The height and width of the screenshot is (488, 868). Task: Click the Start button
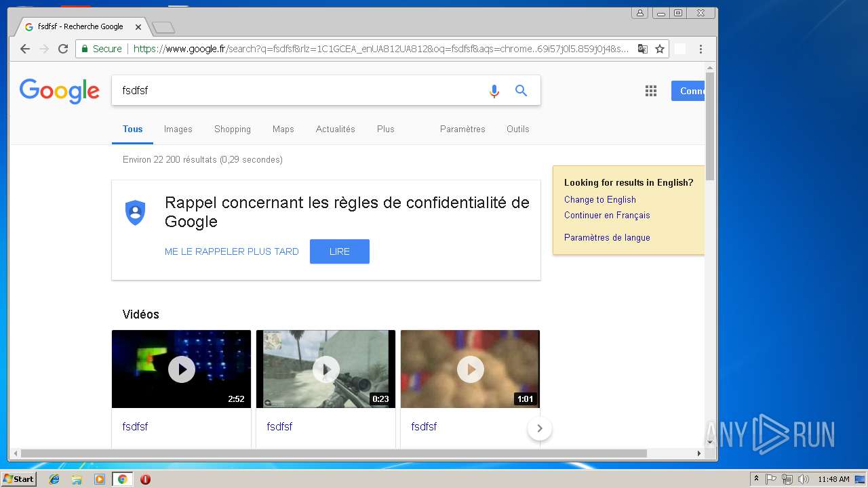pyautogui.click(x=18, y=479)
